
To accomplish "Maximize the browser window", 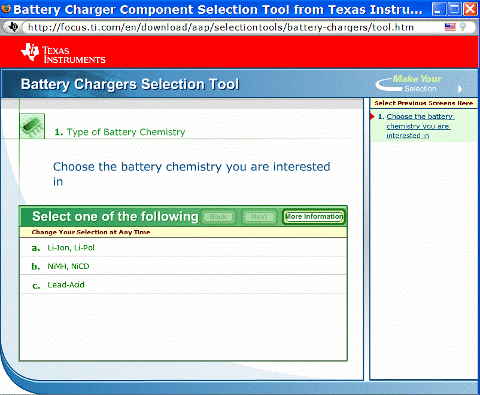I will point(454,9).
